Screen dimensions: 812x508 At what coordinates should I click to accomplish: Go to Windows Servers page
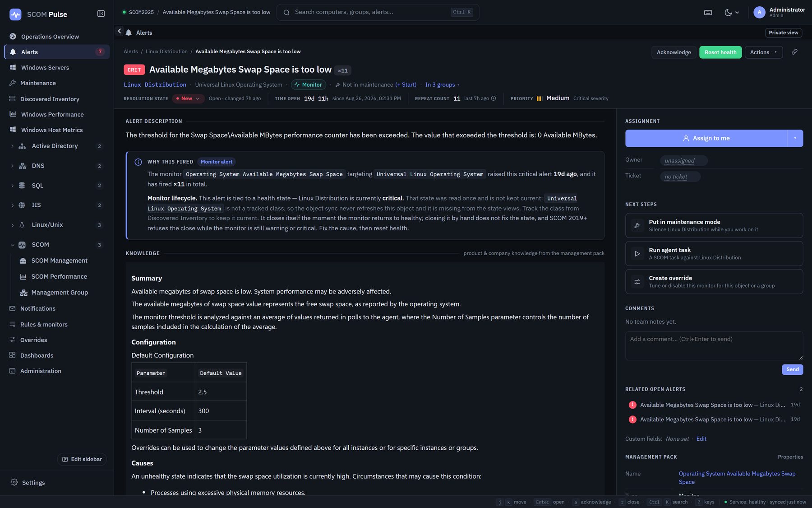click(57, 68)
